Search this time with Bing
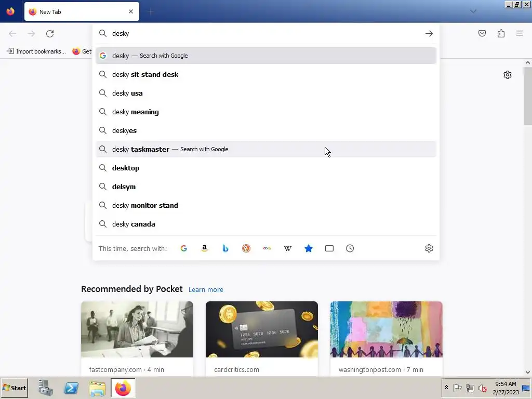Viewport: 532px width, 399px height. coord(225,248)
